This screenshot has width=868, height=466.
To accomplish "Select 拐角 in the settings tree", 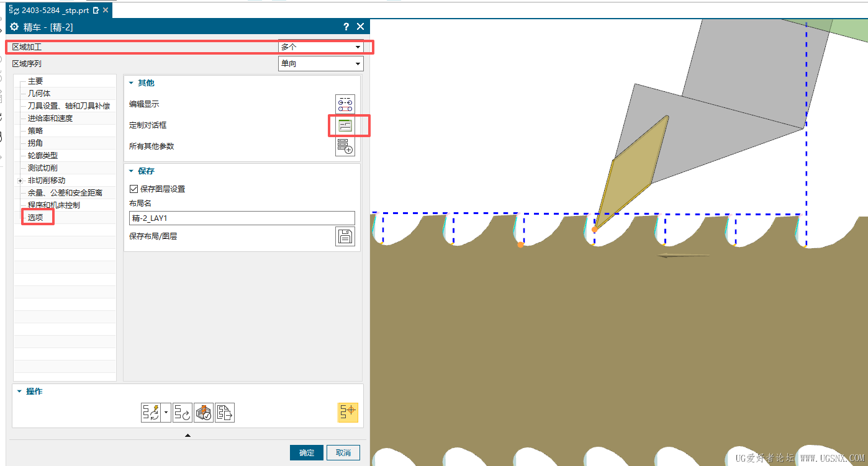I will click(35, 143).
